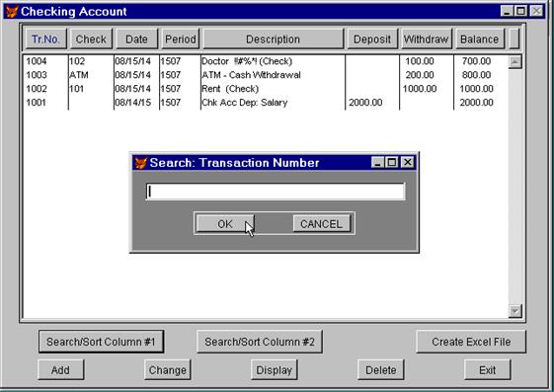The height and width of the screenshot is (392, 554).
Task: Click check number 102 cell
Action: click(x=77, y=61)
